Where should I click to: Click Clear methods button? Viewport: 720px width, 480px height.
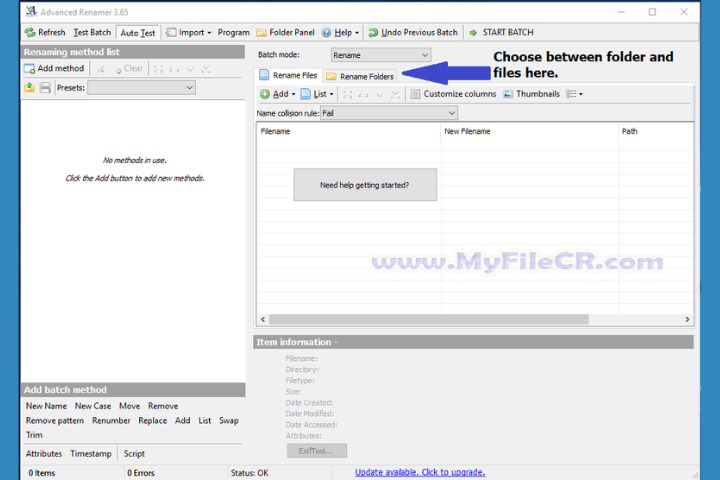[129, 69]
